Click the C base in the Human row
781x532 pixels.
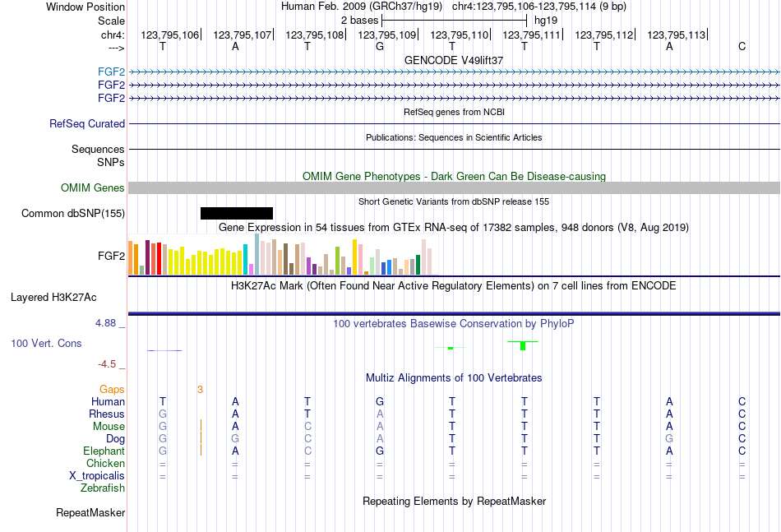(x=742, y=401)
